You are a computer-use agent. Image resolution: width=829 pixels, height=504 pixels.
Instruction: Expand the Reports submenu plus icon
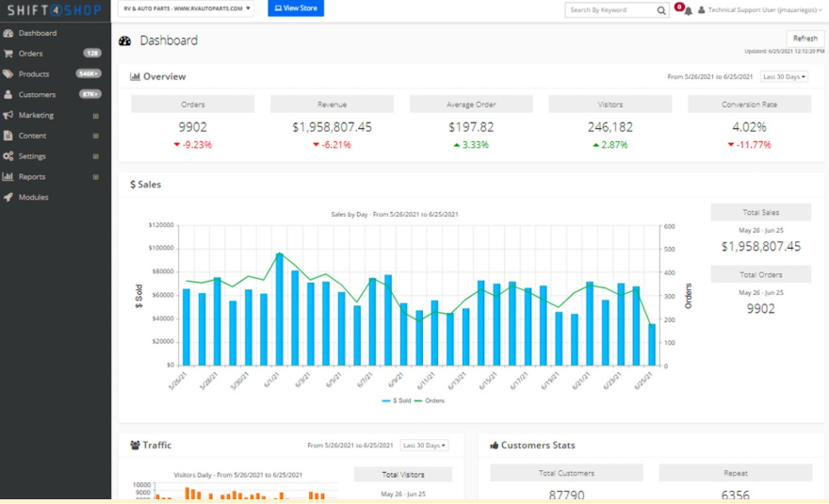tap(96, 177)
